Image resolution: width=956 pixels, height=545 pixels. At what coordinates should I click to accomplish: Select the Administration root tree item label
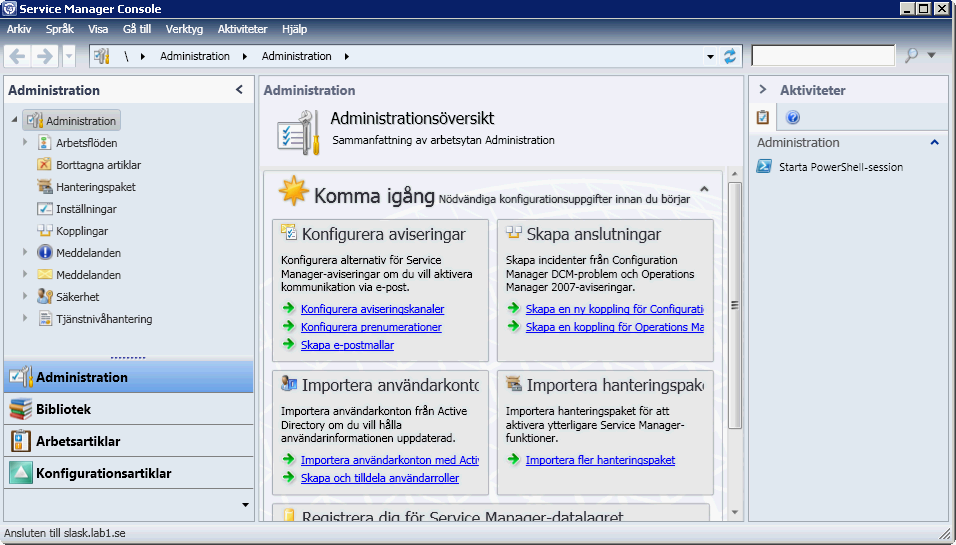[x=81, y=121]
